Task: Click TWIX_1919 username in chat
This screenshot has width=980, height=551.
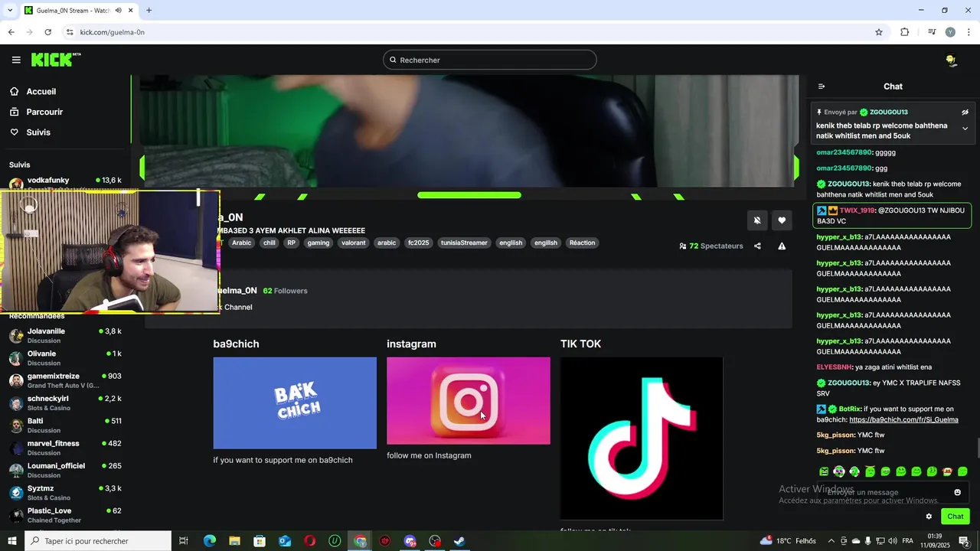Action: (857, 210)
